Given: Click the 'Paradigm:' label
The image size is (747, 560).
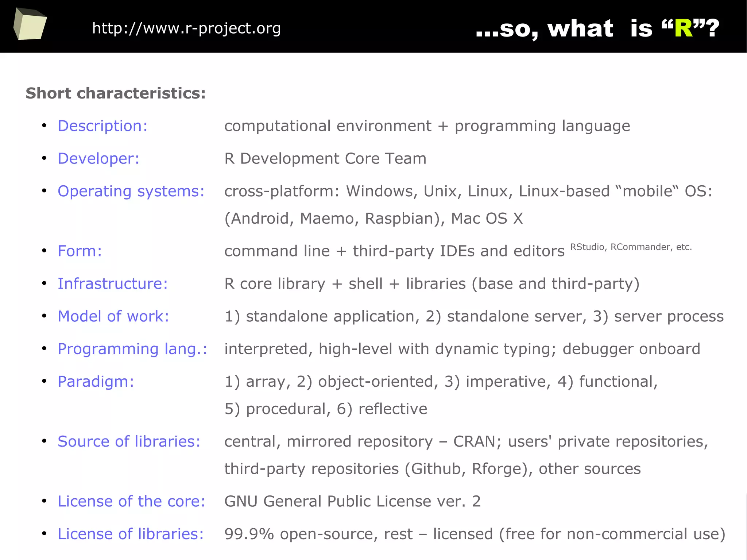Looking at the screenshot, I should click(96, 382).
